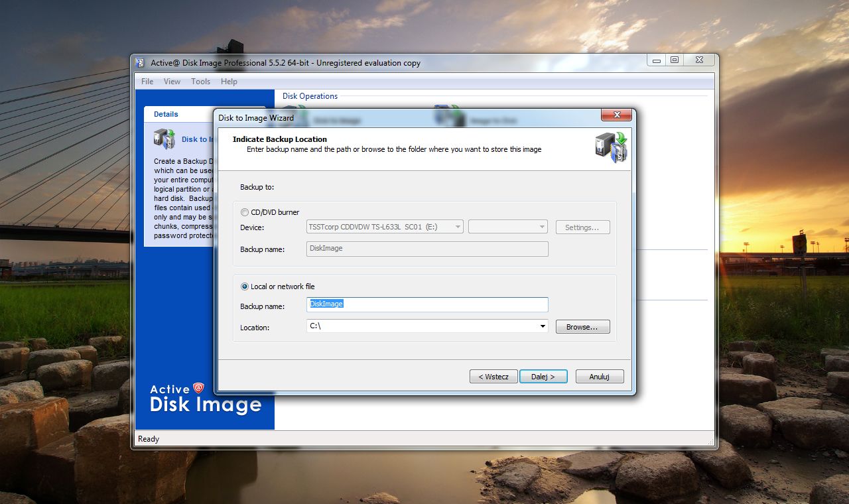Click the Active@ Disk Image title bar app icon
Viewport: 849px width, 504px height.
click(140, 63)
